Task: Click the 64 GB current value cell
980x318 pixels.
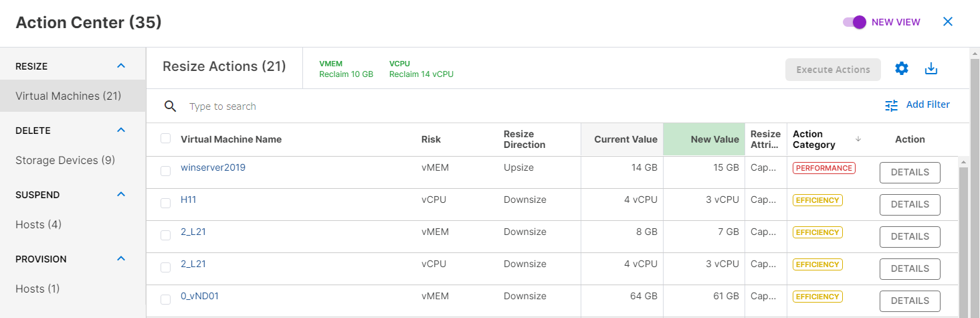Action: tap(621, 301)
